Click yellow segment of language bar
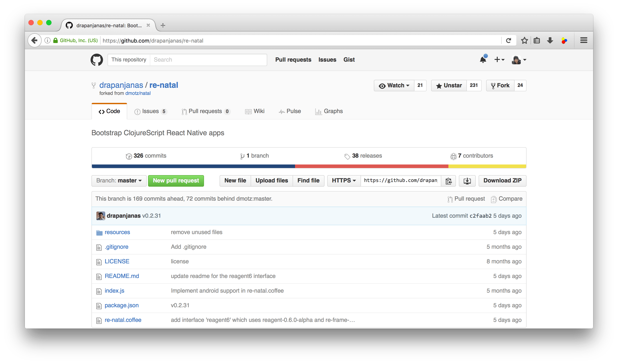This screenshot has width=618, height=364. [x=487, y=166]
